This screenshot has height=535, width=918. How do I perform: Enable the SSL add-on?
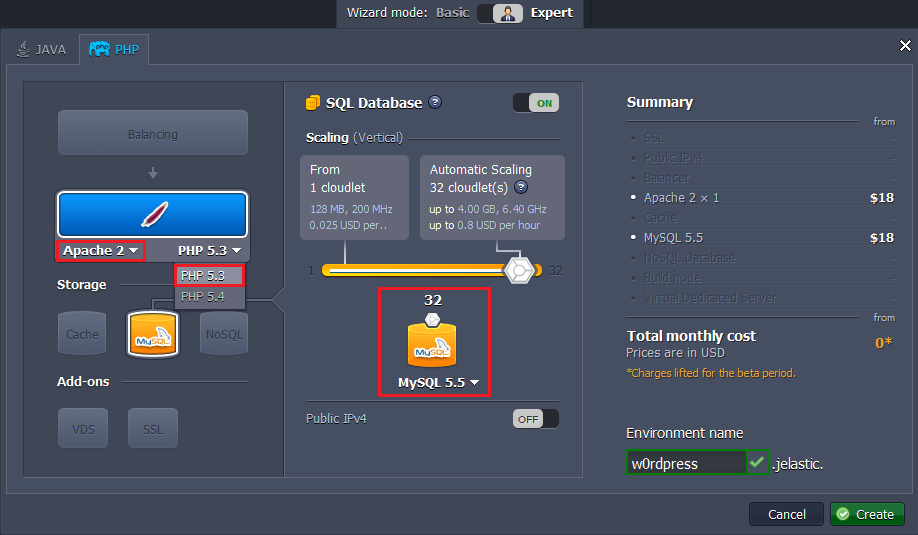[152, 428]
